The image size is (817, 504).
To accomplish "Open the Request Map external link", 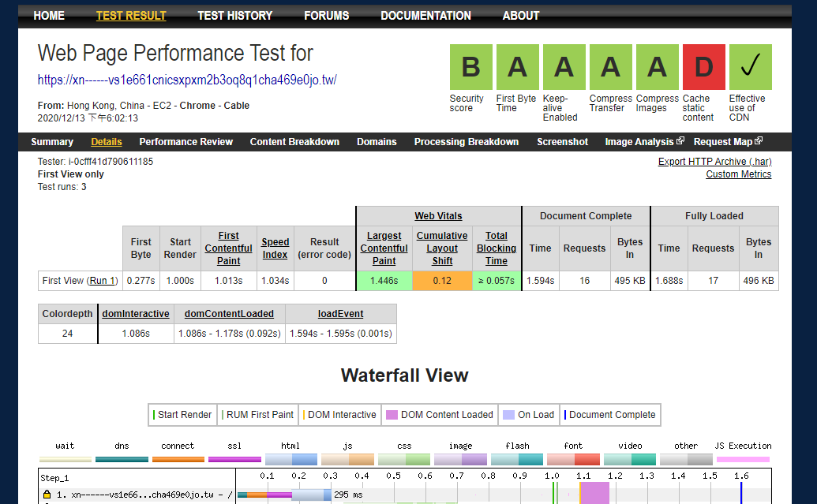I will 728,142.
